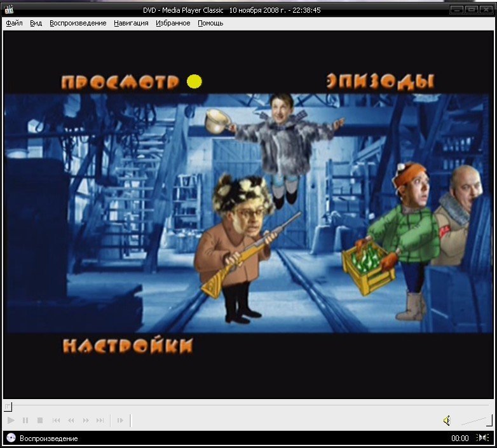This screenshot has width=497, height=448.
Task: Click the frame step button
Action: click(x=119, y=420)
